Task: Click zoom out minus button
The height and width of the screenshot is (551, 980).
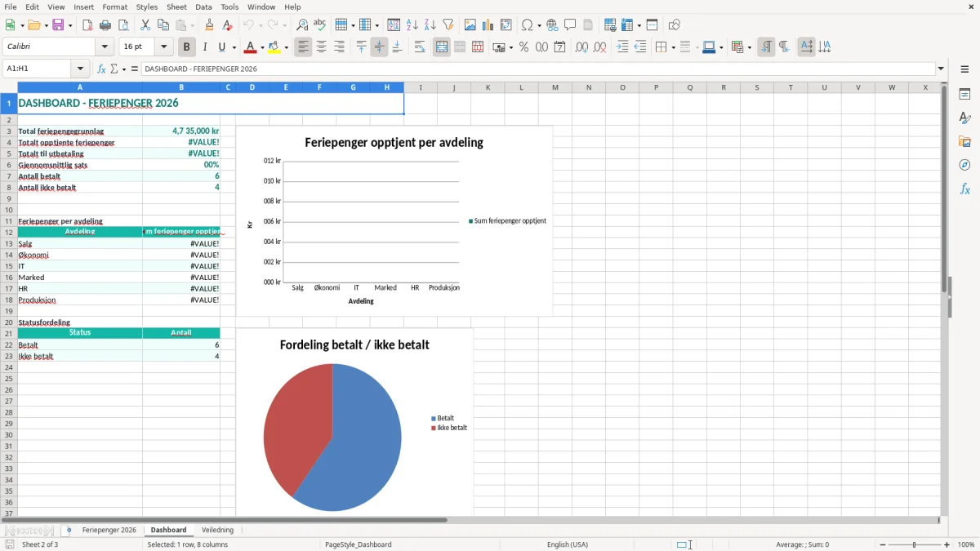Action: coord(882,544)
